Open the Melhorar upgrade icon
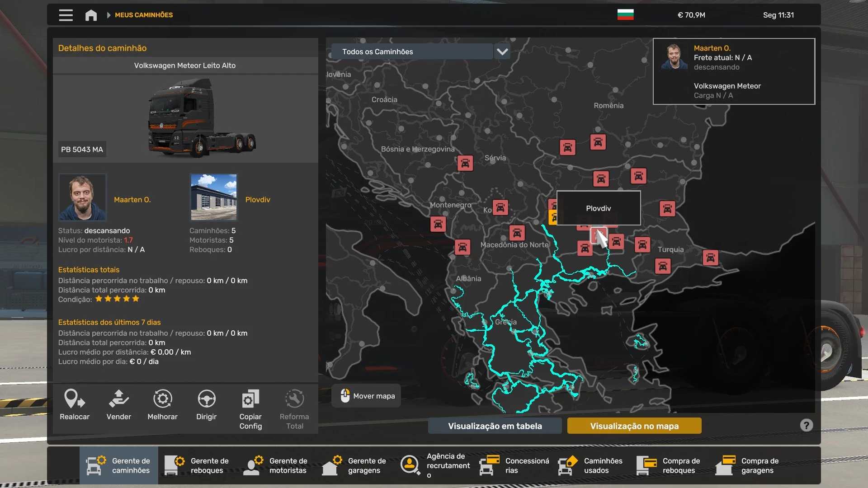The width and height of the screenshot is (868, 488). coord(162,399)
